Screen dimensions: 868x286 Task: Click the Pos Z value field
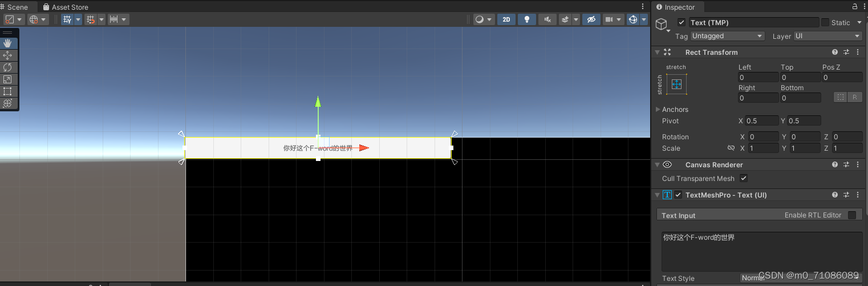[842, 77]
